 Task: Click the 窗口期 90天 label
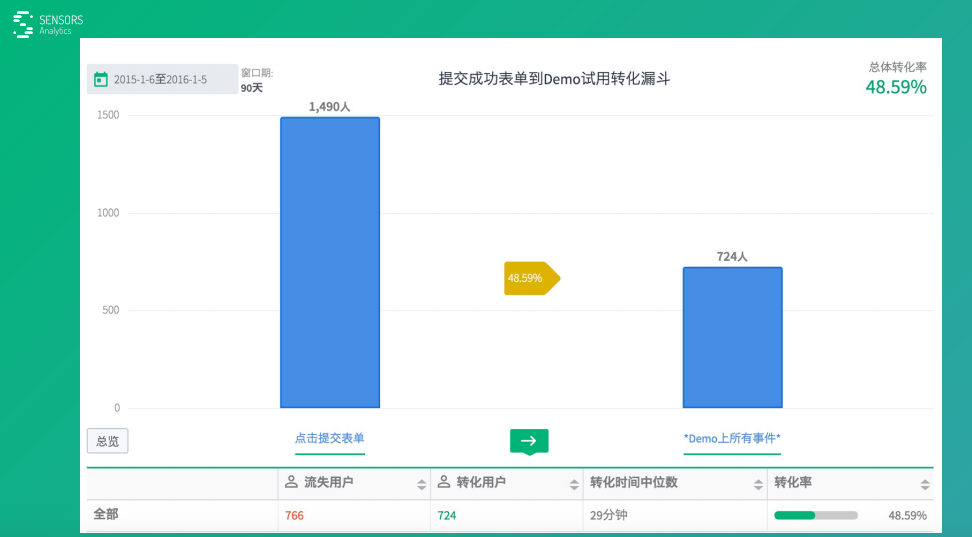pos(257,81)
